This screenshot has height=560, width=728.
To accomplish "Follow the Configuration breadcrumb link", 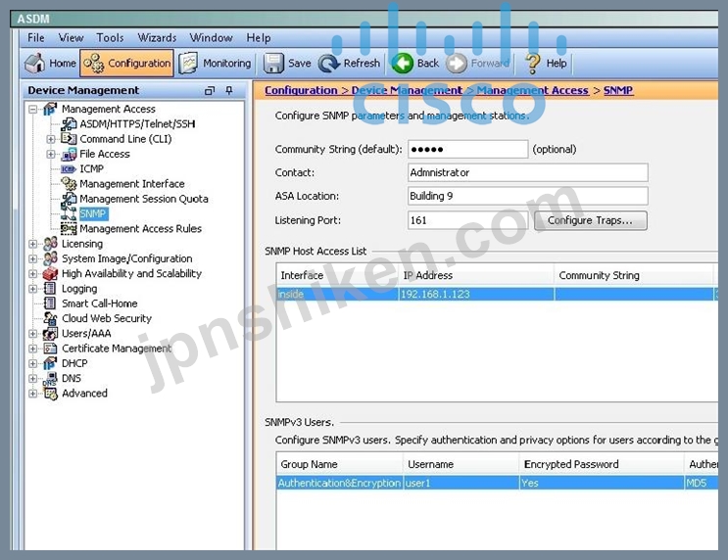I will (301, 90).
